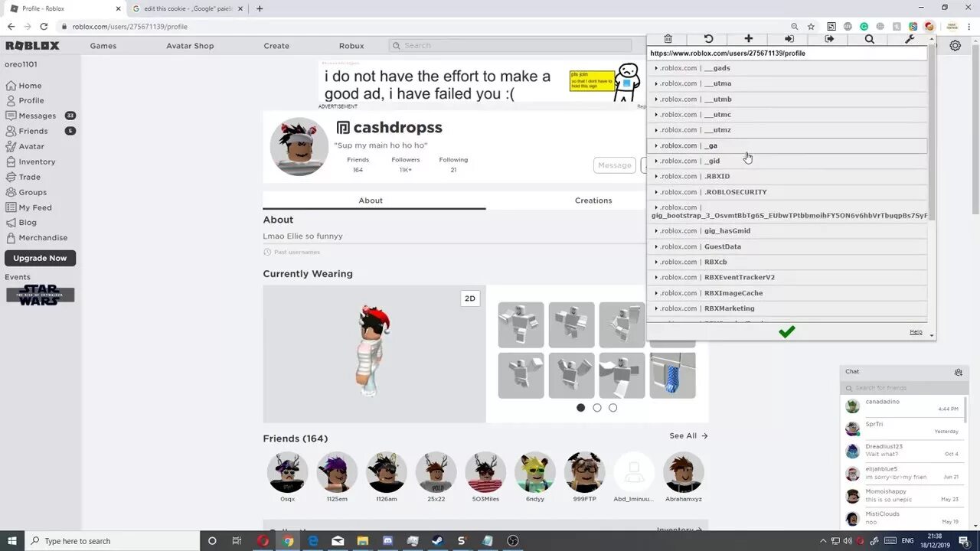
Task: Expand the .RBXID cookie row
Action: tap(787, 177)
